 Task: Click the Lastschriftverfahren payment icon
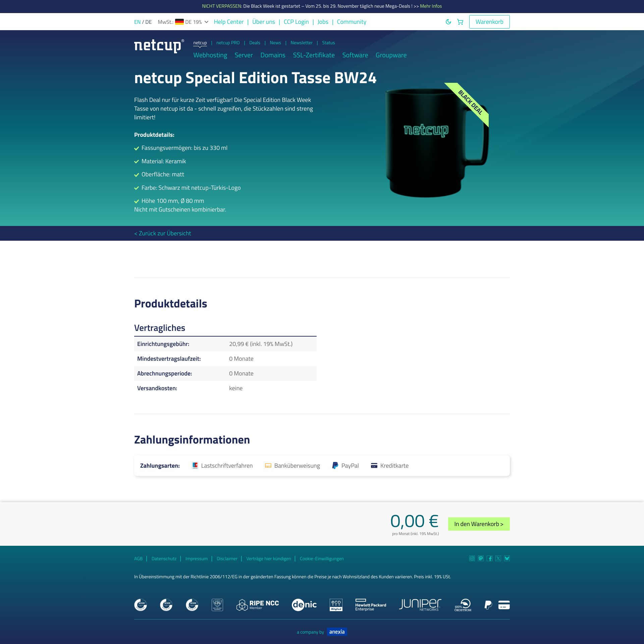pos(195,465)
